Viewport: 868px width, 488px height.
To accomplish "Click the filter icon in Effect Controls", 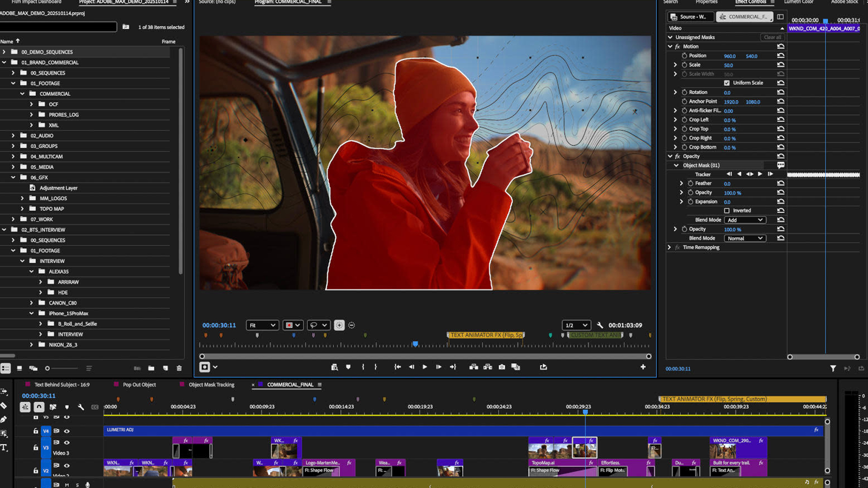I will click(833, 369).
